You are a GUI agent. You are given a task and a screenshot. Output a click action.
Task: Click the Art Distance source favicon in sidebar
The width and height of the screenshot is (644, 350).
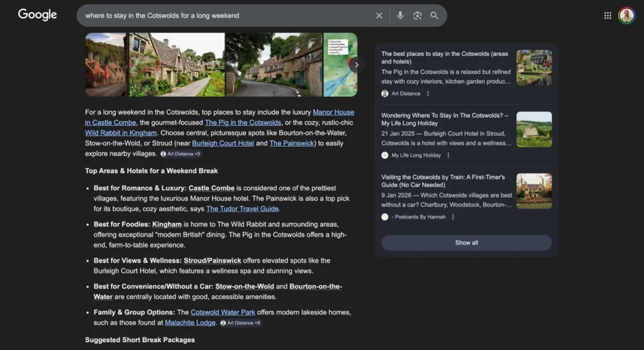(385, 94)
